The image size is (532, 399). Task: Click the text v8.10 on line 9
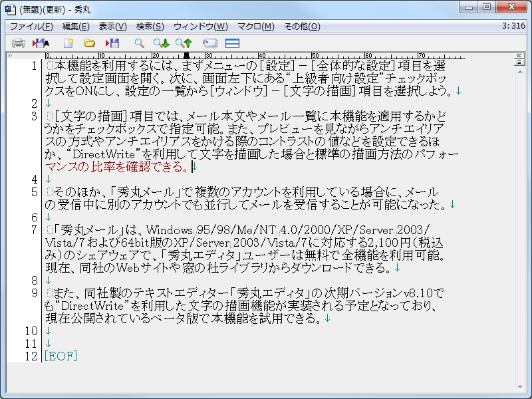[x=417, y=293]
